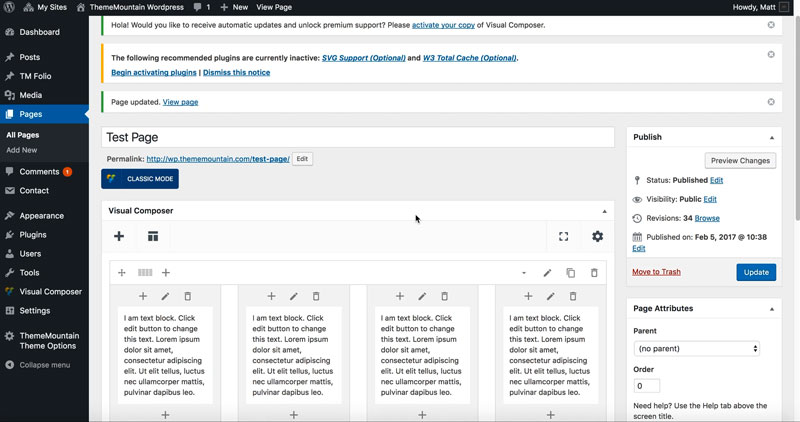Switch to Classic Mode editor

pyautogui.click(x=140, y=179)
